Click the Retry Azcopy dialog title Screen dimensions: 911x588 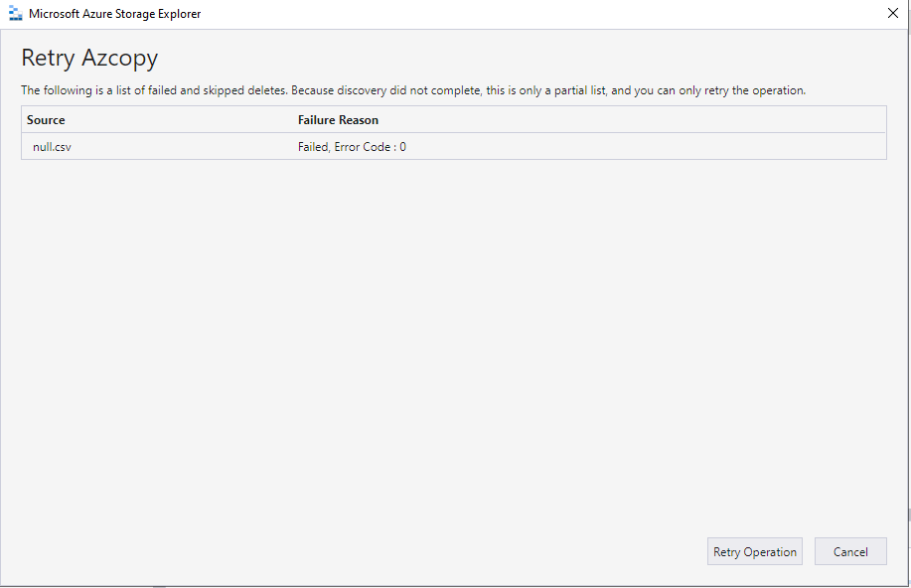point(88,58)
